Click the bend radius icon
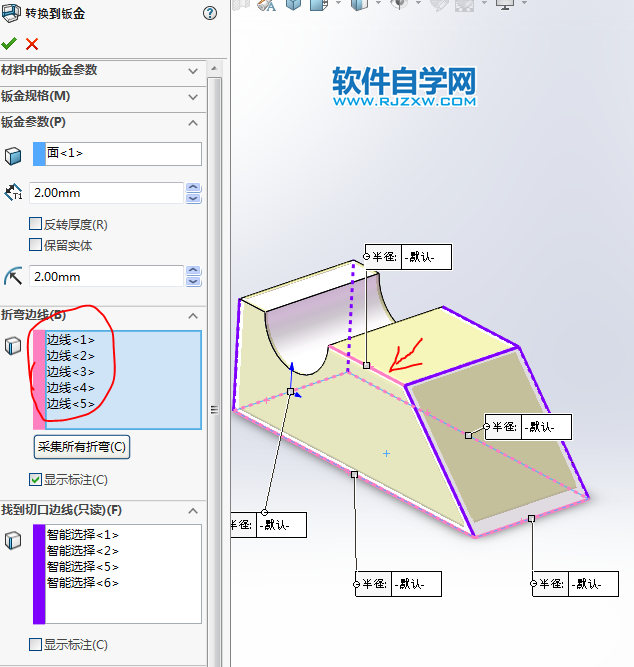The width and height of the screenshot is (634, 667). click(13, 276)
